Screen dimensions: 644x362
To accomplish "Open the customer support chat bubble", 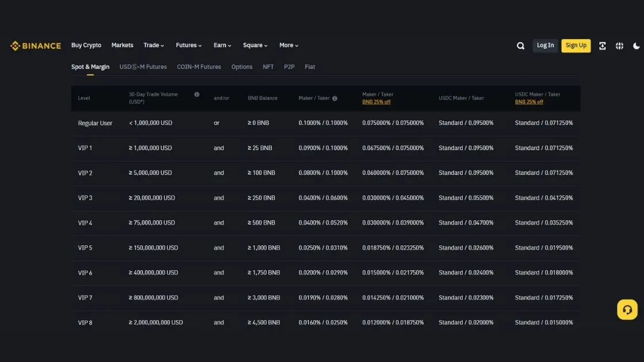I will click(627, 309).
